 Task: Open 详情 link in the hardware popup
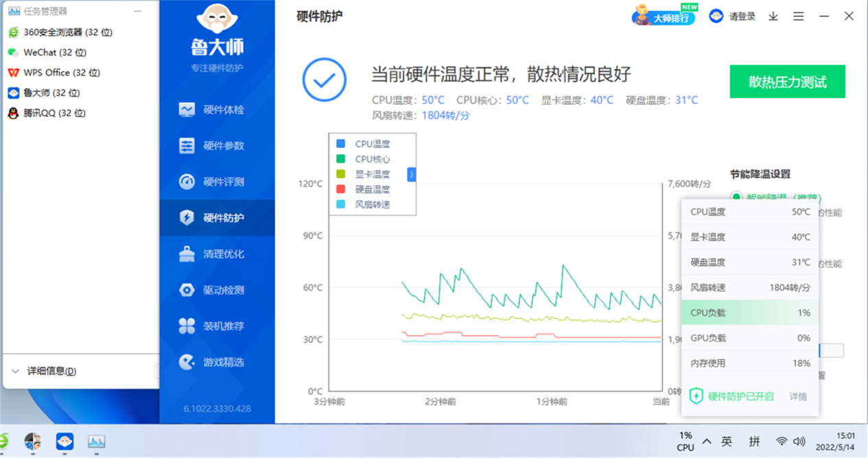click(798, 396)
